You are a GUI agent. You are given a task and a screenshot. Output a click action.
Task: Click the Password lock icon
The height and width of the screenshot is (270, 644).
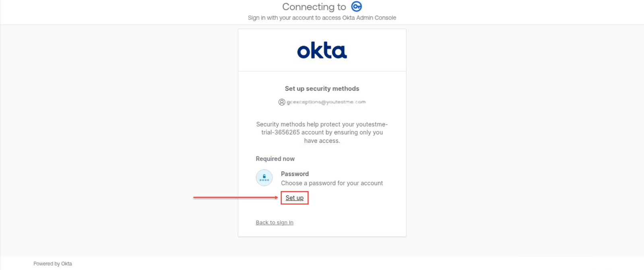click(264, 178)
